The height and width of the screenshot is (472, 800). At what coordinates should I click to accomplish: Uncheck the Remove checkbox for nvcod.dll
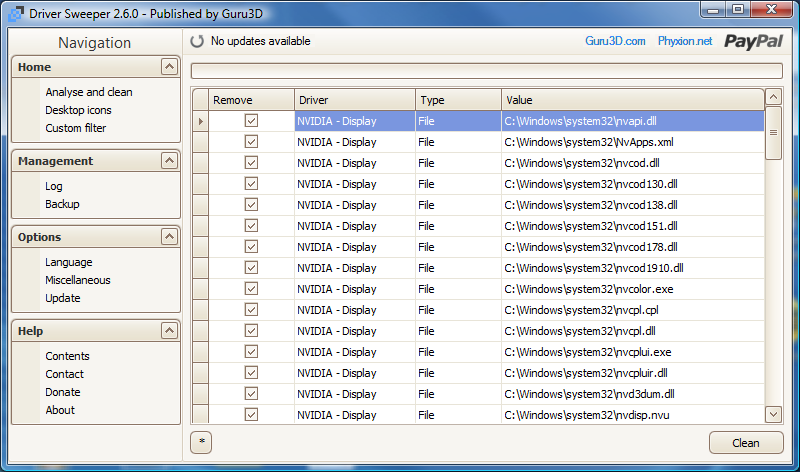[251, 163]
